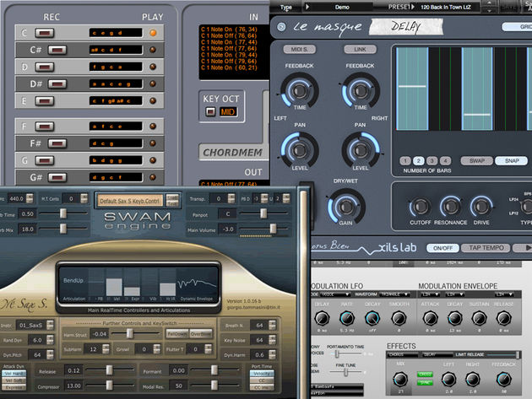Click the Modulation Envelope Sustain knob
The image size is (532, 399).
pos(479,318)
